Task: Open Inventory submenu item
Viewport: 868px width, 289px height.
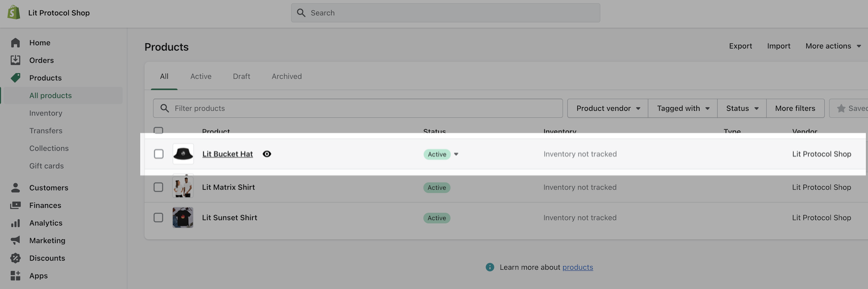Action: tap(46, 113)
